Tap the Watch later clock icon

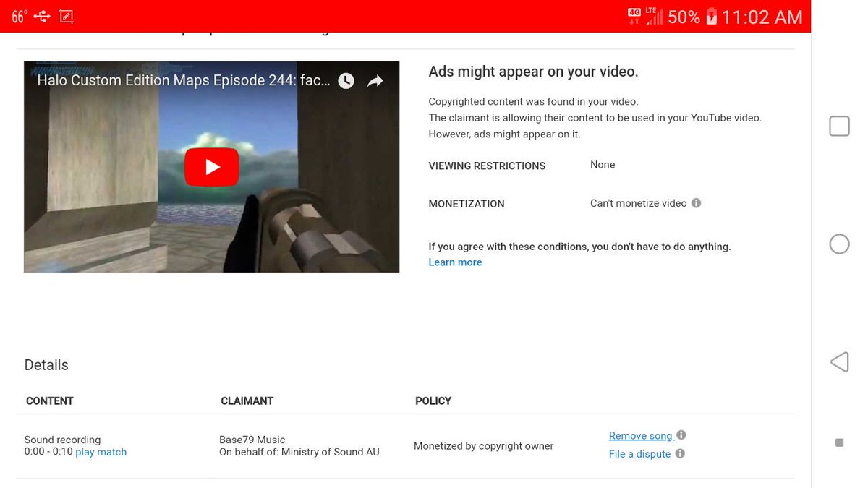[x=346, y=81]
